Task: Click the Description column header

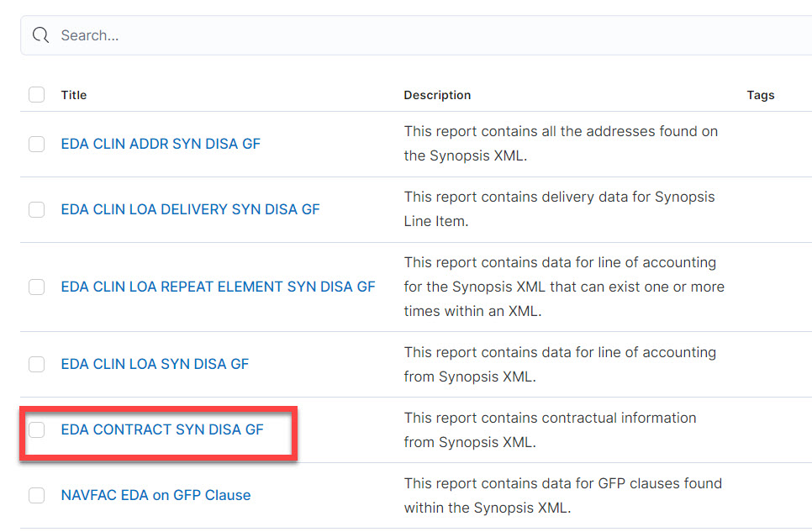Action: (437, 95)
